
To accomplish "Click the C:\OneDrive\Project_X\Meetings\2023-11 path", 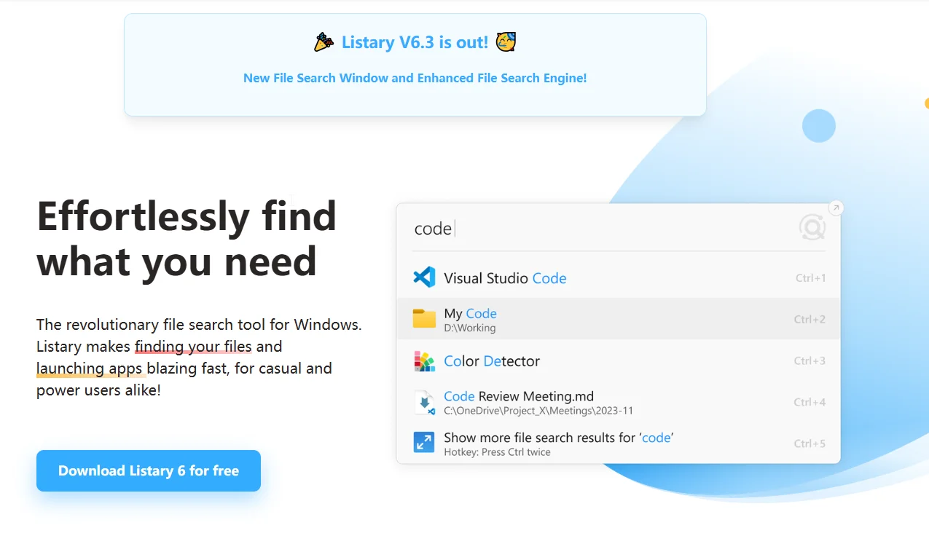I will point(538,411).
